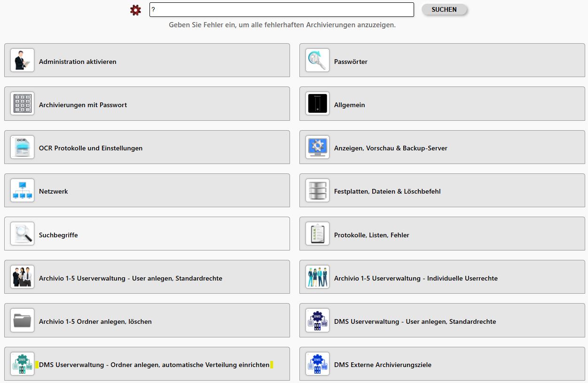Open highlighted DMS Userverwaltung - Ordner anlegen entry
588x383 pixels.
tap(154, 365)
